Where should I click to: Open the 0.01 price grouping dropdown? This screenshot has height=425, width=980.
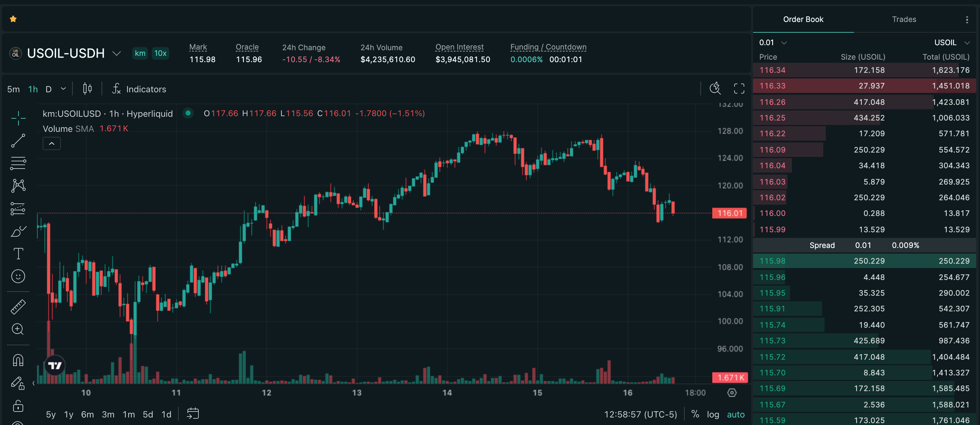pos(773,43)
